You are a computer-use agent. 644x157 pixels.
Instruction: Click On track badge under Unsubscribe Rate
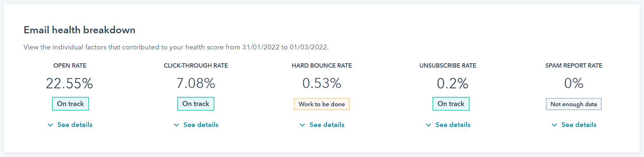click(x=451, y=104)
